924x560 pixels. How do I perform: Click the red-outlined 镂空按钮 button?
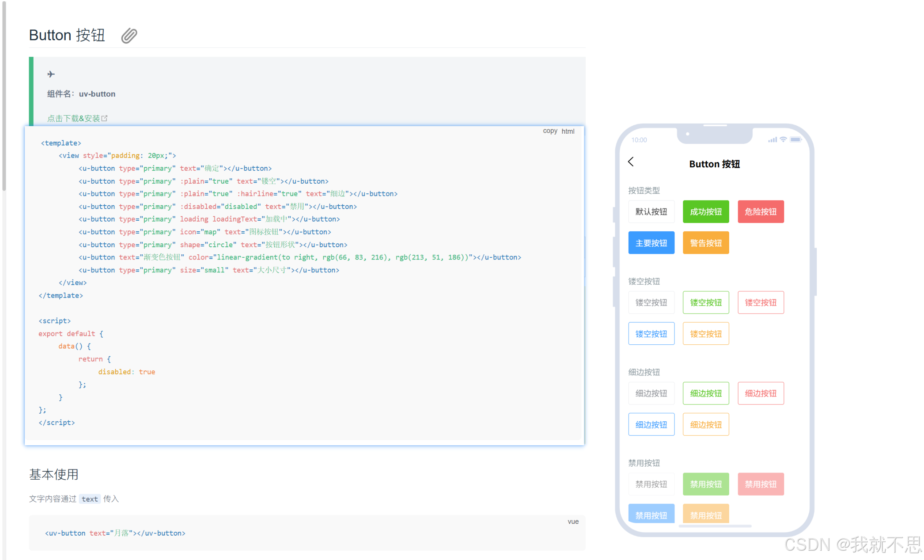point(760,303)
